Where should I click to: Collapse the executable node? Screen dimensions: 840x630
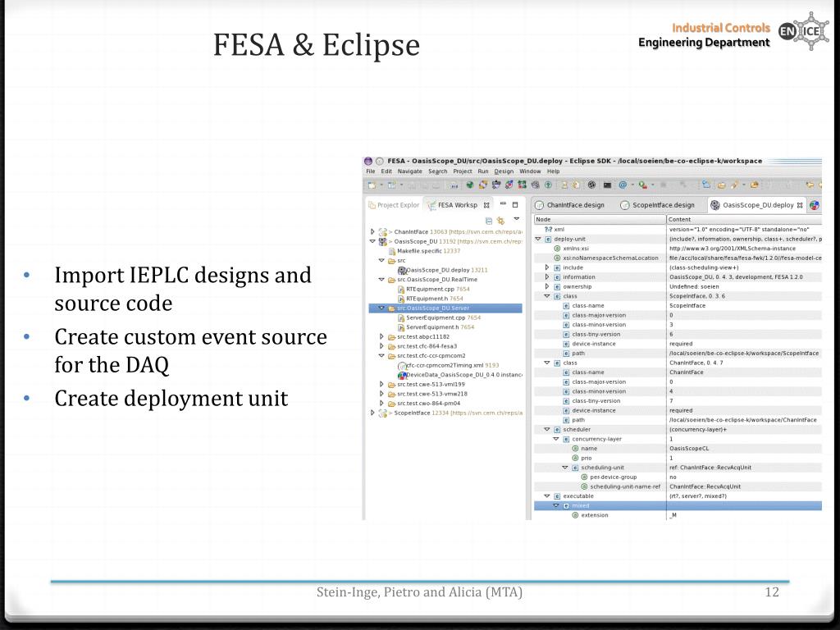[x=547, y=496]
